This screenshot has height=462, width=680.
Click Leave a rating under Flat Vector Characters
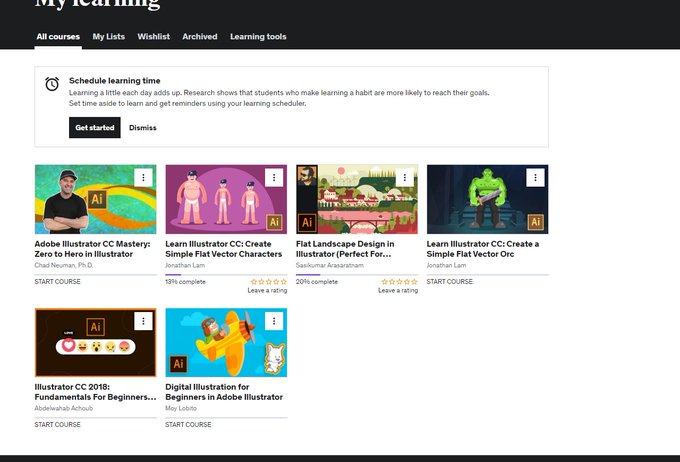tap(267, 290)
